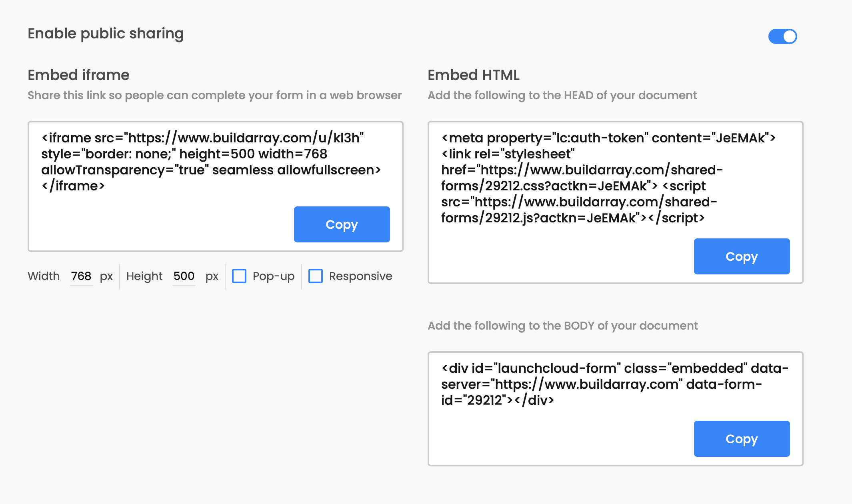This screenshot has height=504, width=852.
Task: Copy the HEAD embed HTML code
Action: pyautogui.click(x=742, y=256)
